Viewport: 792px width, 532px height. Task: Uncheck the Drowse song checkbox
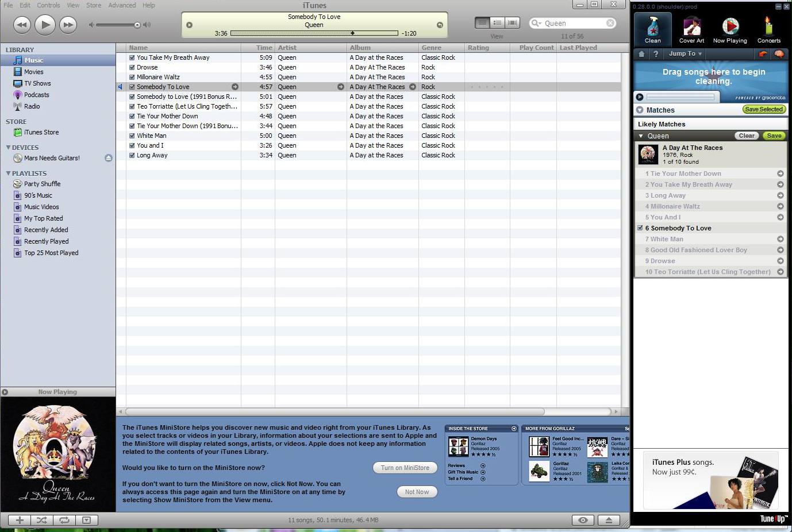132,68
